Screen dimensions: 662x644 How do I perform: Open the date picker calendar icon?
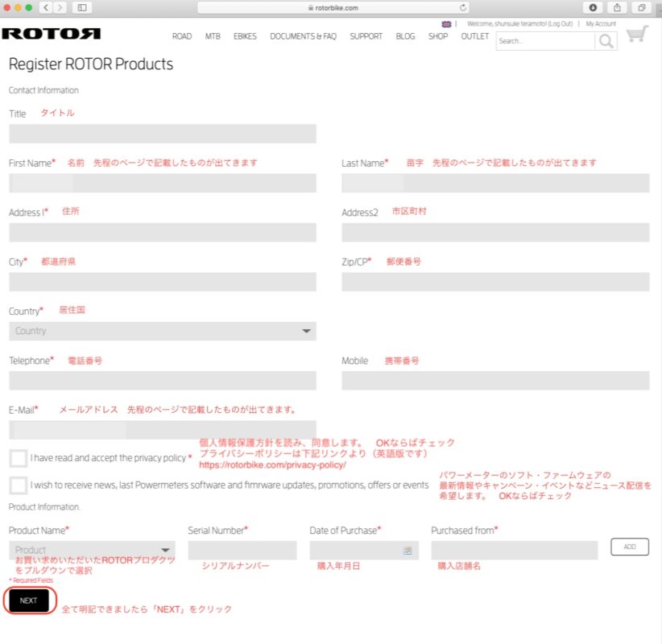(x=408, y=551)
